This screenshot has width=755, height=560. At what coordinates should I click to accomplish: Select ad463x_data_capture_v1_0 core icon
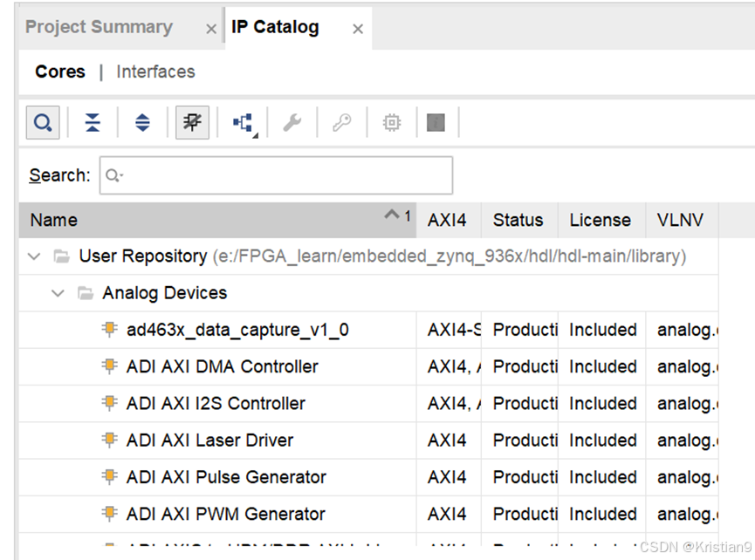[110, 330]
